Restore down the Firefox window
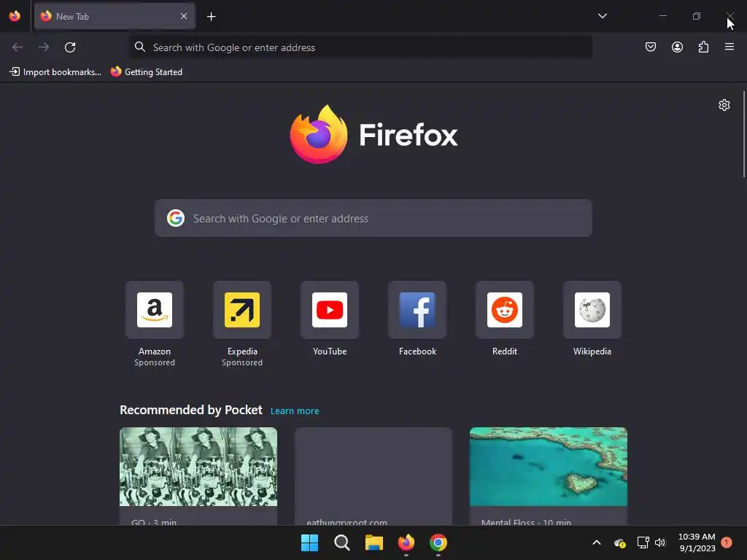The height and width of the screenshot is (560, 747). (x=696, y=16)
